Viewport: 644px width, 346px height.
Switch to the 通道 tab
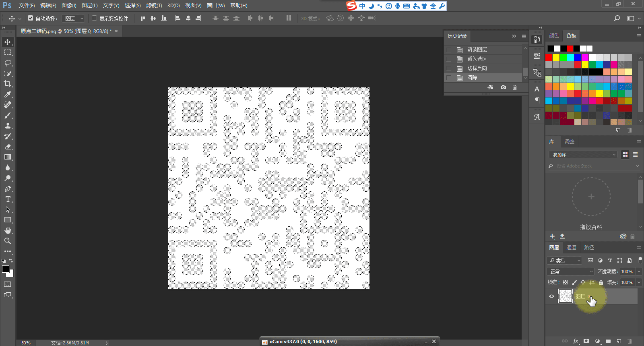[x=571, y=247]
